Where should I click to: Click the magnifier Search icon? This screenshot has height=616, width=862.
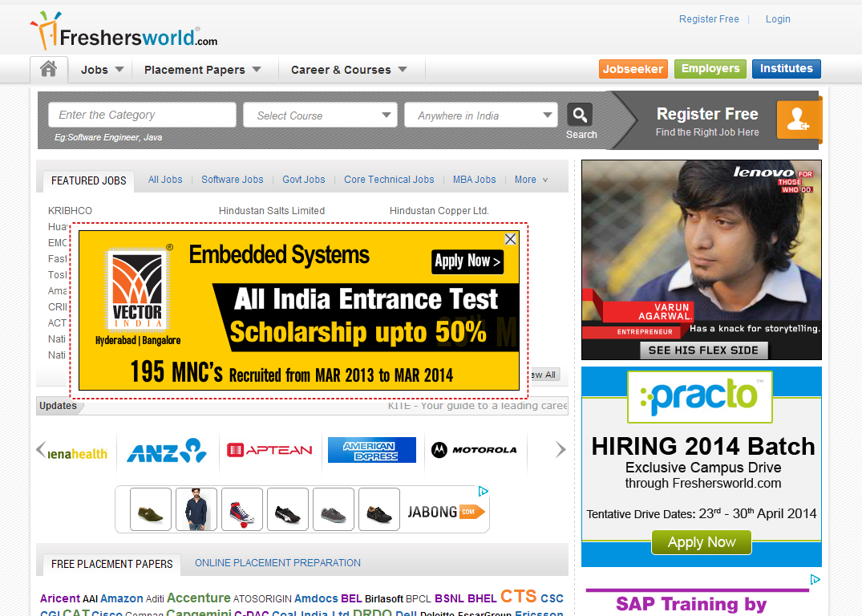point(580,114)
